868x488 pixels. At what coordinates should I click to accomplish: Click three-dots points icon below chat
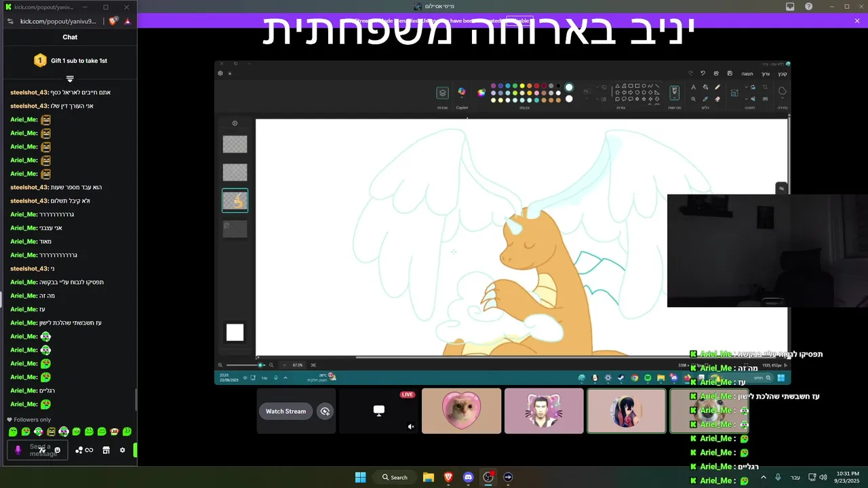[x=79, y=450]
